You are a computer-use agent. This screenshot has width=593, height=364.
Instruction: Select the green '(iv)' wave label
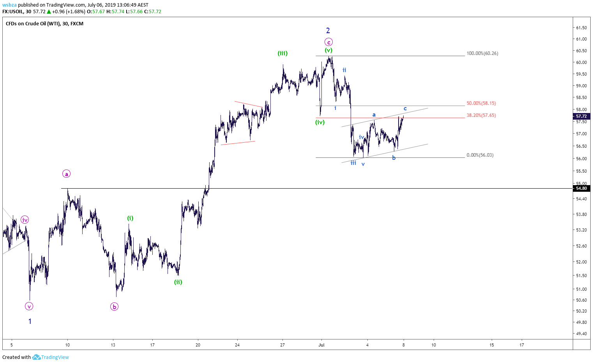tap(320, 122)
